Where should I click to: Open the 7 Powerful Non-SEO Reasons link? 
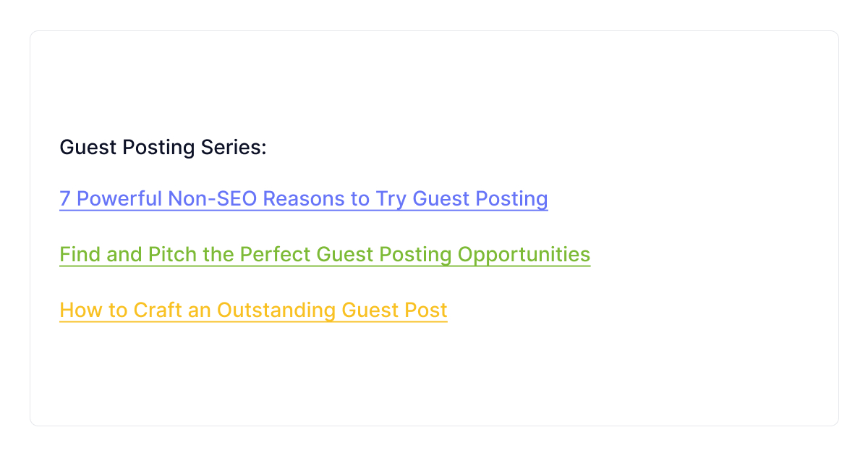click(x=303, y=198)
